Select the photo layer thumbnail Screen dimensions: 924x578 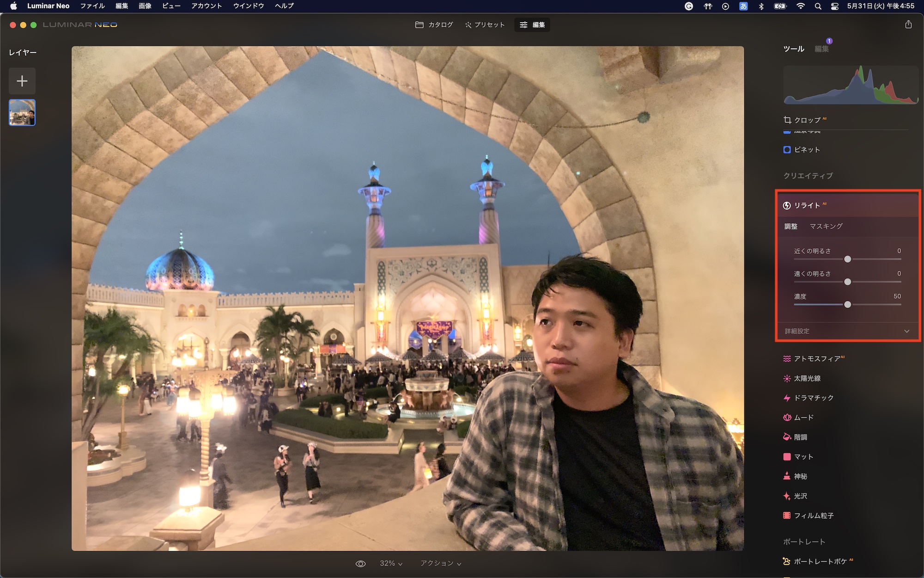(22, 112)
